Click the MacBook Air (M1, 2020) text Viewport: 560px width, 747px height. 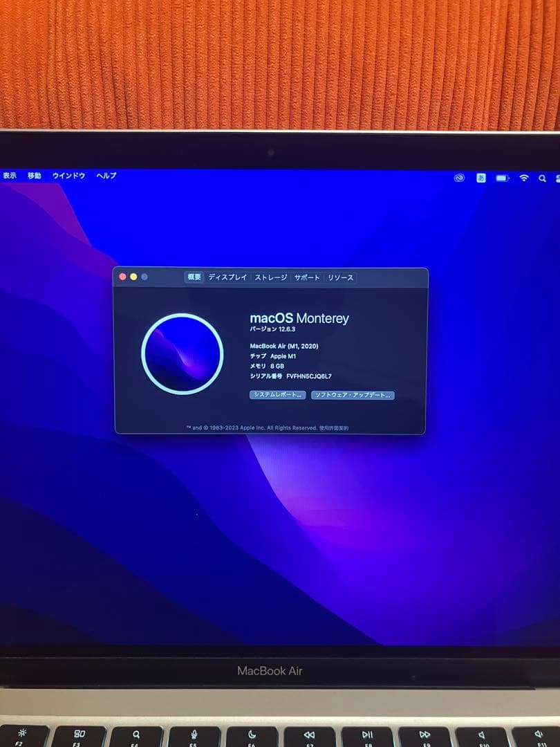[x=284, y=347]
